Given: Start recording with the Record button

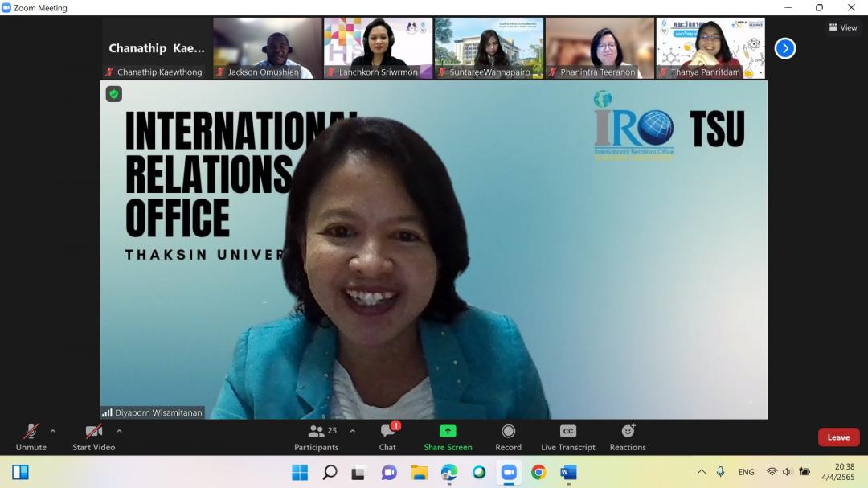Looking at the screenshot, I should tap(508, 437).
